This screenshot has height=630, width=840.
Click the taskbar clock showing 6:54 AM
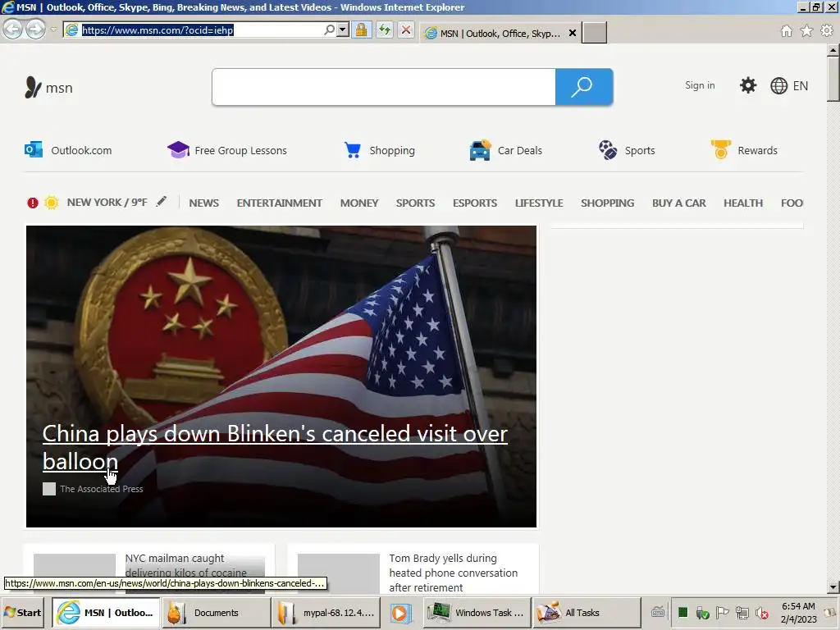[x=798, y=613]
